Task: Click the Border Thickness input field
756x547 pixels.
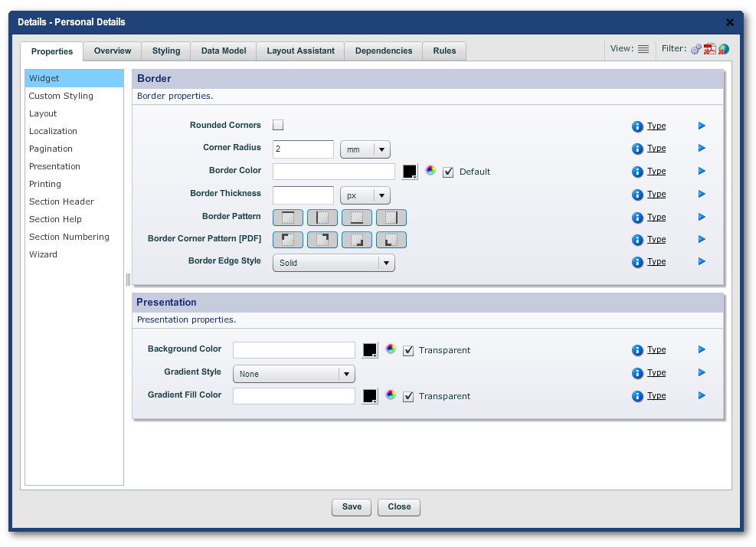Action: (x=303, y=195)
